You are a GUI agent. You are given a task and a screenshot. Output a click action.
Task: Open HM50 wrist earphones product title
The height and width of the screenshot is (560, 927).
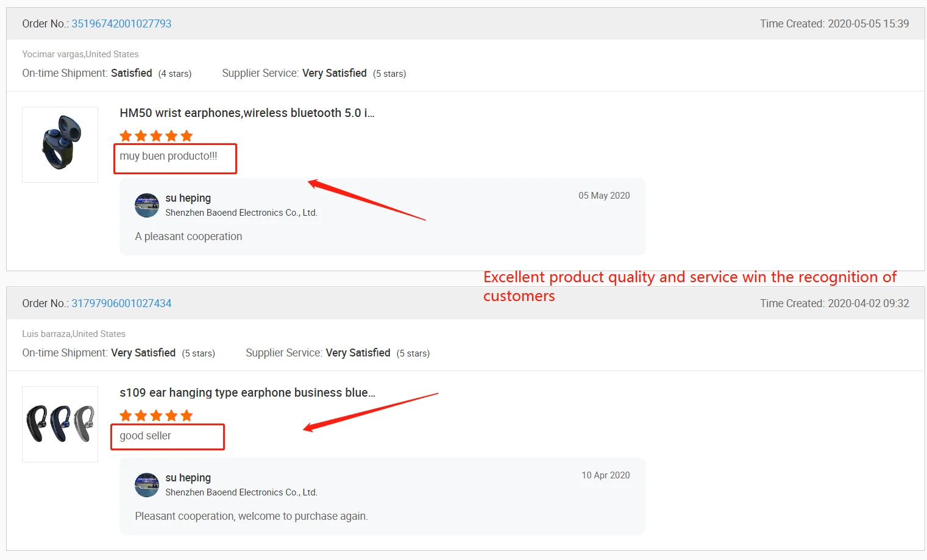point(247,113)
